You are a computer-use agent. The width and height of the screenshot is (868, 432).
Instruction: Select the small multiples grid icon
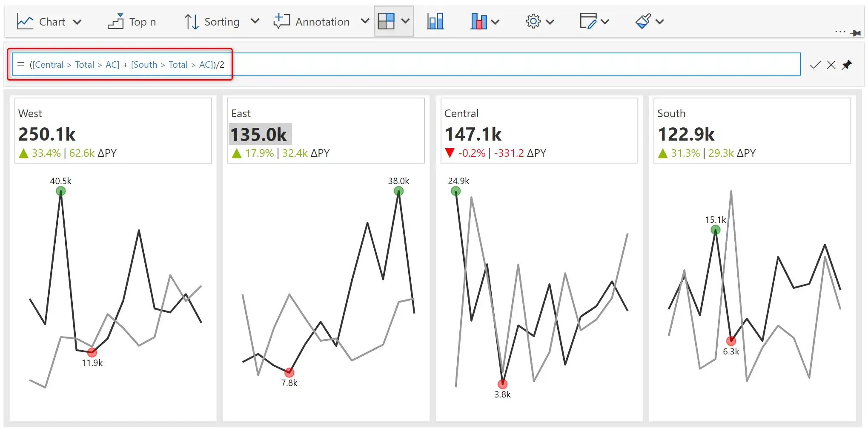[x=386, y=21]
